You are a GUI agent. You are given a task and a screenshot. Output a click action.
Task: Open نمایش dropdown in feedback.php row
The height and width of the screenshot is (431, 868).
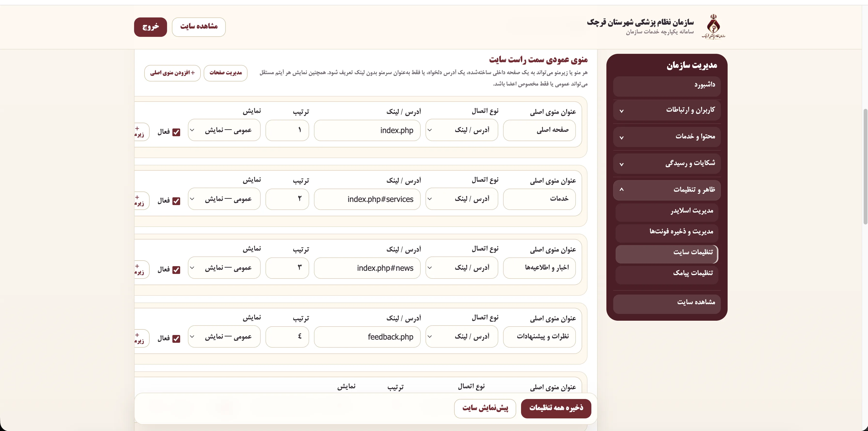point(224,336)
